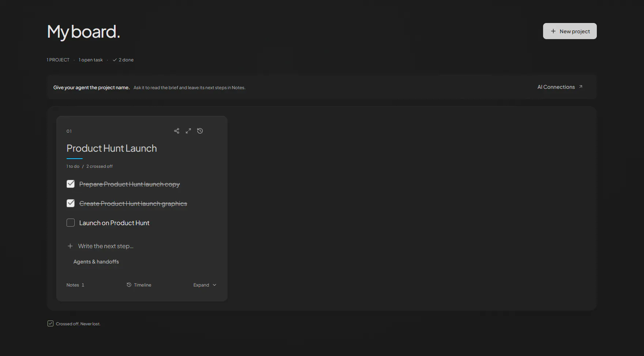Click the Product Hunt Launch title

point(112,148)
